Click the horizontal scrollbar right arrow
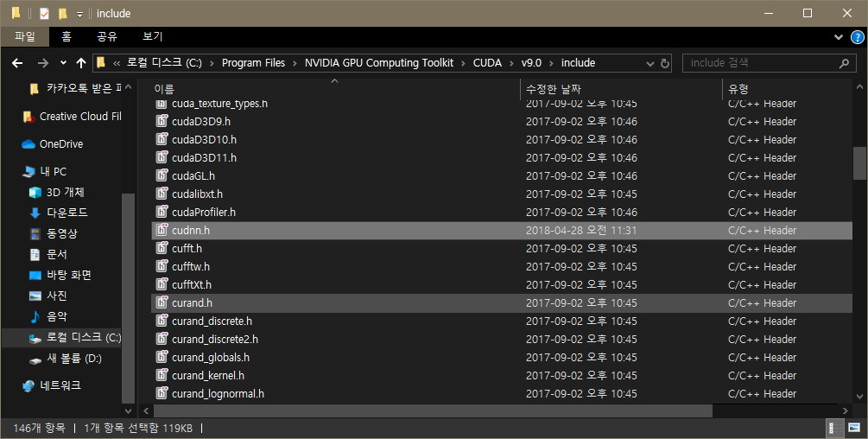868x439 pixels. (846, 410)
